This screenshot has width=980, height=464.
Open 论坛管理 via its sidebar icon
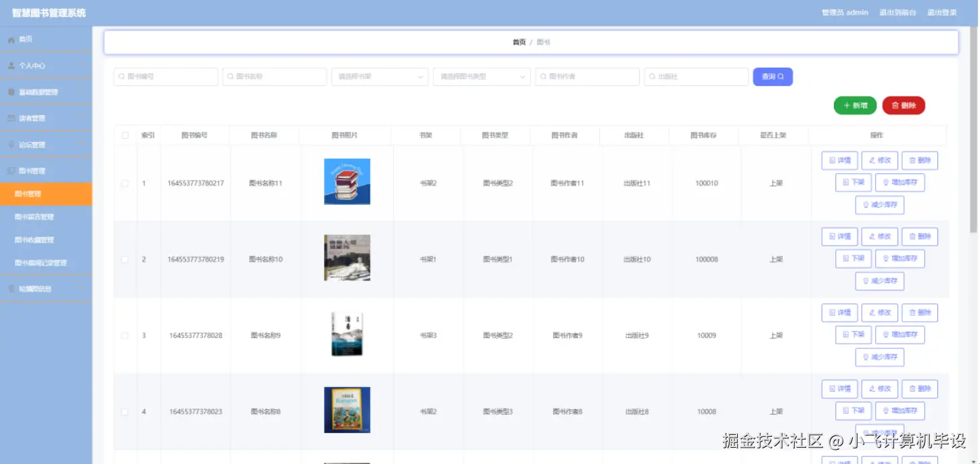pyautogui.click(x=11, y=145)
